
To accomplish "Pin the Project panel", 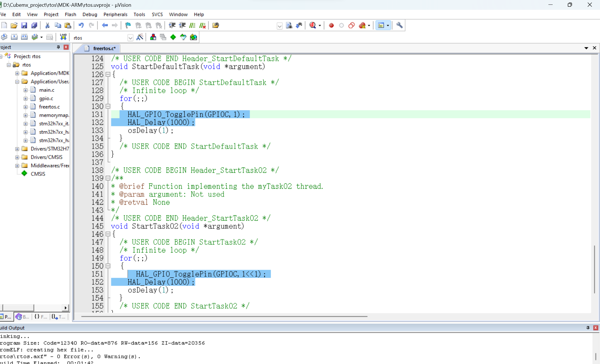I will point(58,47).
